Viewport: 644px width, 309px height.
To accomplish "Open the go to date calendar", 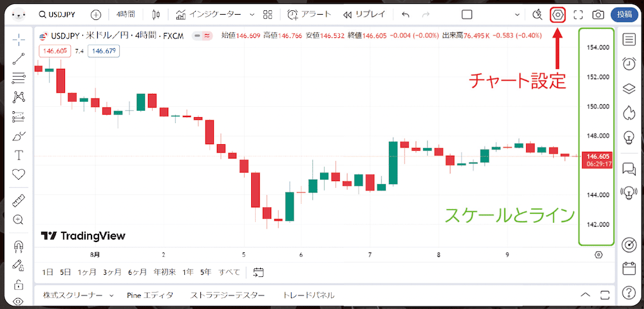I will click(258, 272).
